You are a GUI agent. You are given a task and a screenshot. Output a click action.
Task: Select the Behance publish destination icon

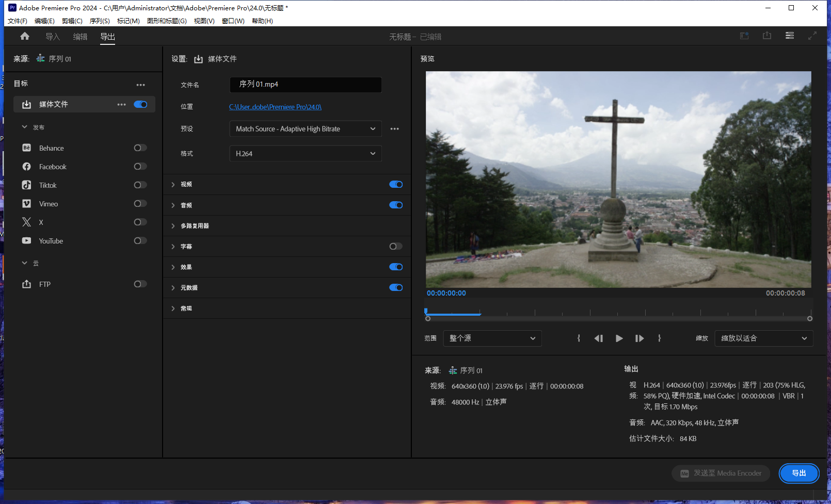tap(26, 148)
